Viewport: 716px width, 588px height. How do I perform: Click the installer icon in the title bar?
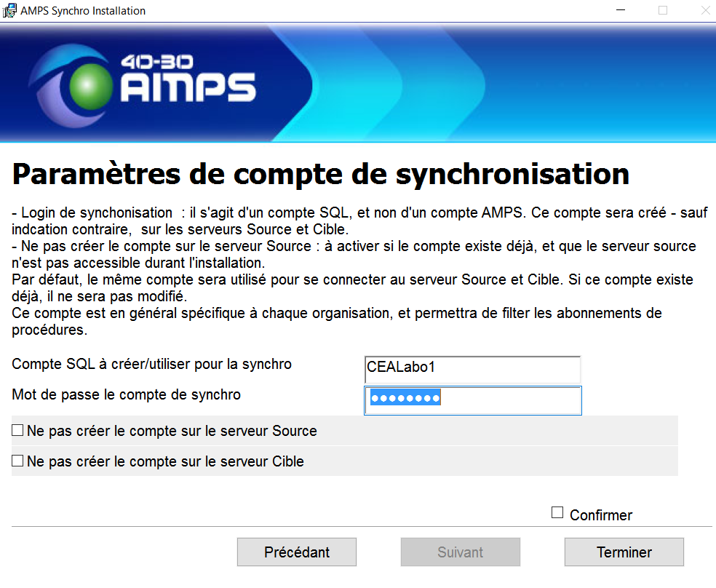10,11
